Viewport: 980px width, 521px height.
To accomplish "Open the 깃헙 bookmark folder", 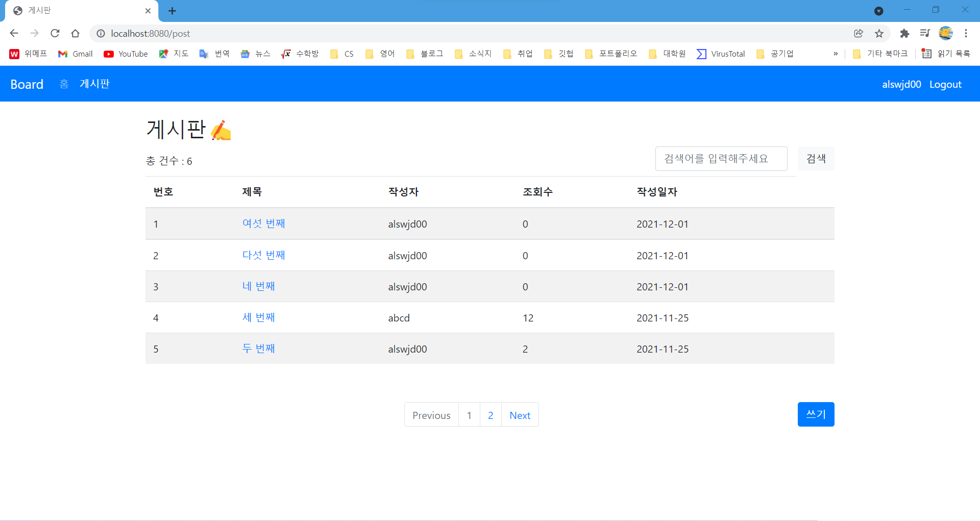I will click(x=559, y=54).
